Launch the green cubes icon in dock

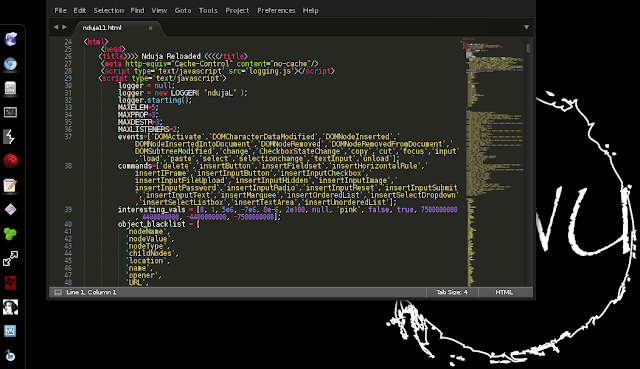point(10,234)
